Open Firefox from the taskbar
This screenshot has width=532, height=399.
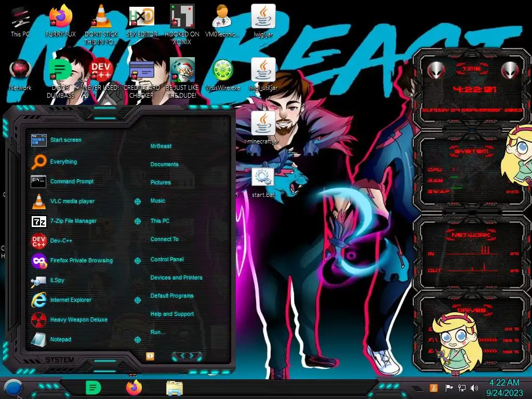[x=134, y=388]
